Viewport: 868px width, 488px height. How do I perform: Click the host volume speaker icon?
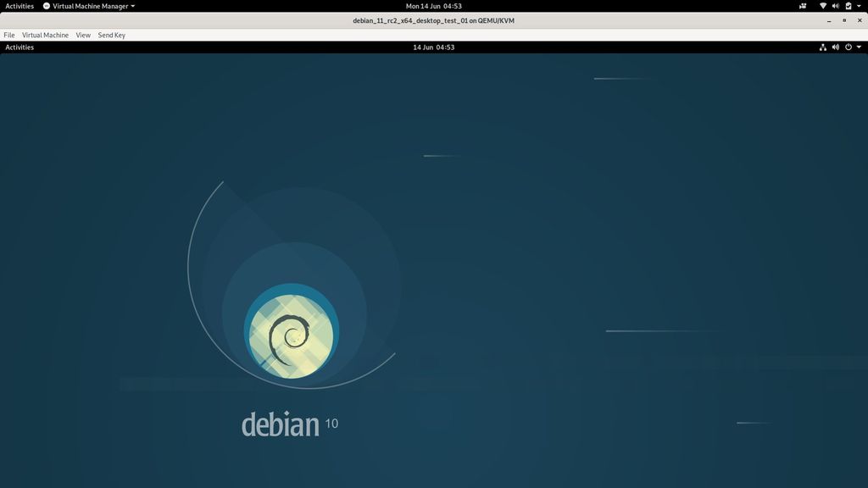tap(835, 6)
